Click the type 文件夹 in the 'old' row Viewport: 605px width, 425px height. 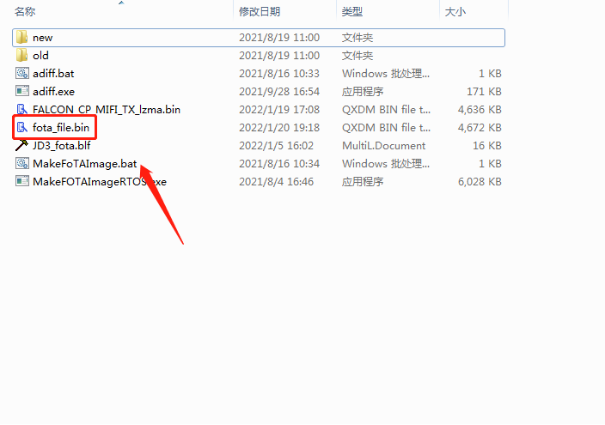(x=357, y=55)
